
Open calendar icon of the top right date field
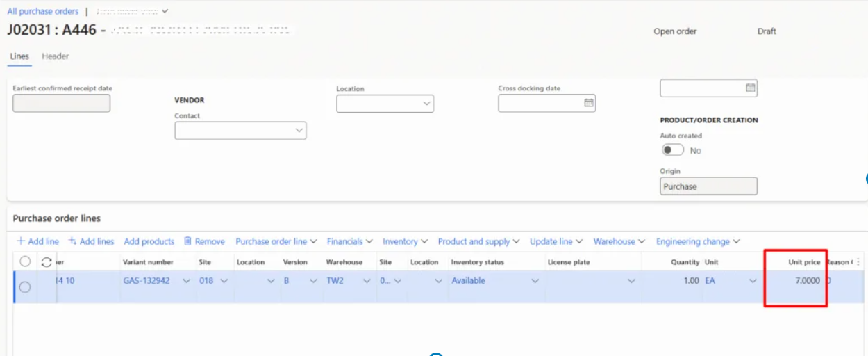pos(750,88)
